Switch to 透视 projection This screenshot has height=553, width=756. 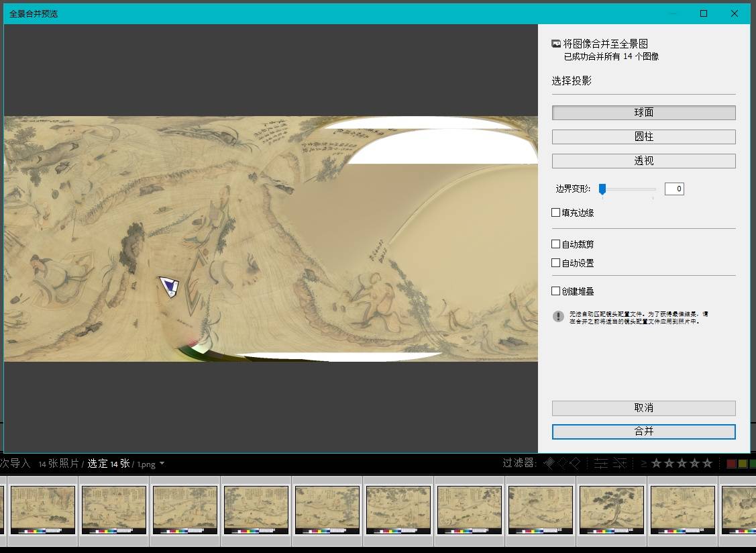tap(643, 161)
